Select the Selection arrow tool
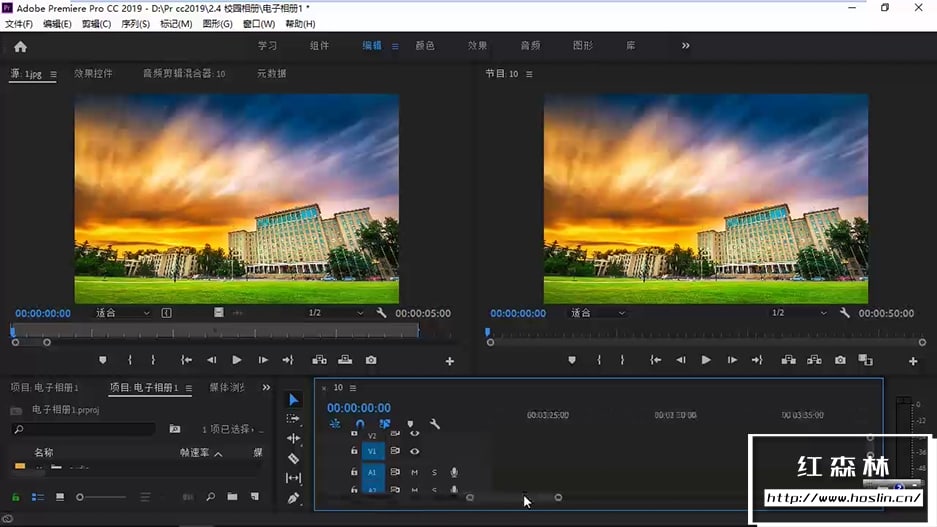The image size is (937, 527). coord(293,400)
